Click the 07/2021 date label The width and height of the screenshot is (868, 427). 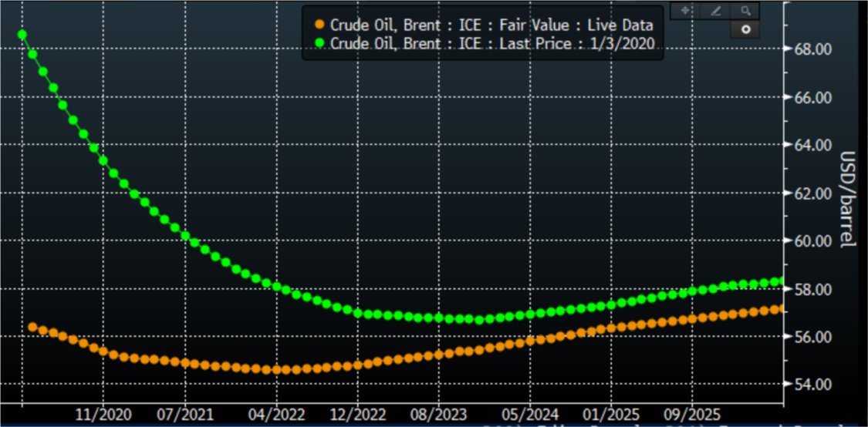185,414
